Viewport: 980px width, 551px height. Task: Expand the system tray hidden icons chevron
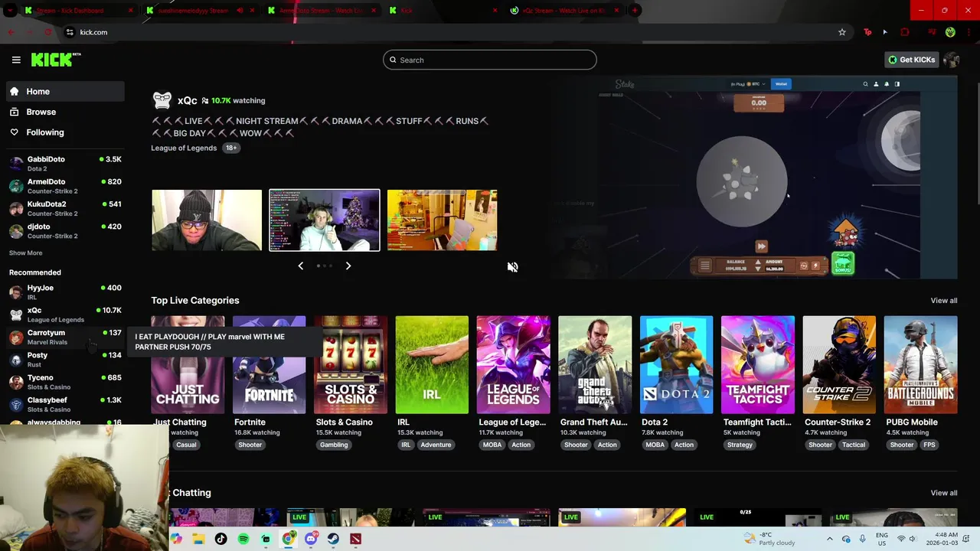click(x=829, y=539)
